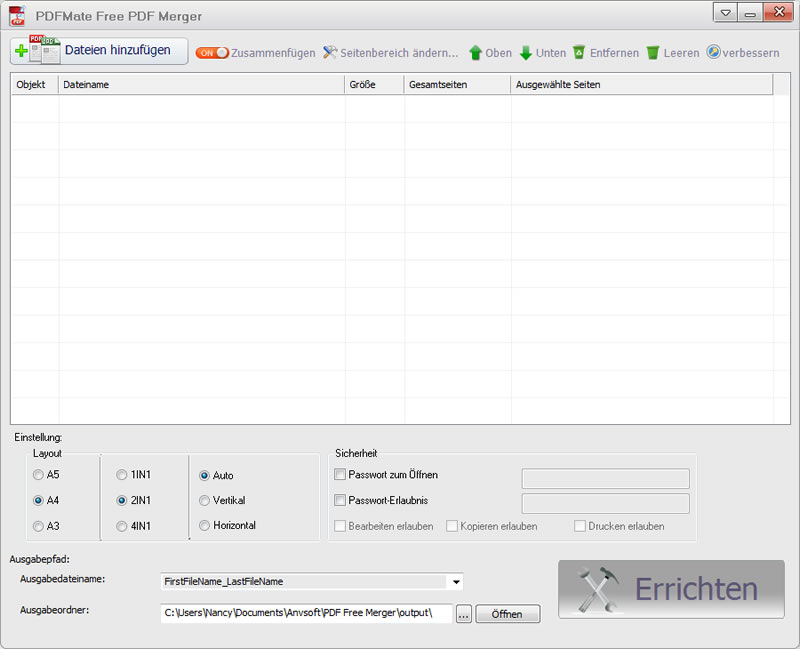
Task: Click the Dateien hinzufügen add files button
Action: tap(99, 51)
